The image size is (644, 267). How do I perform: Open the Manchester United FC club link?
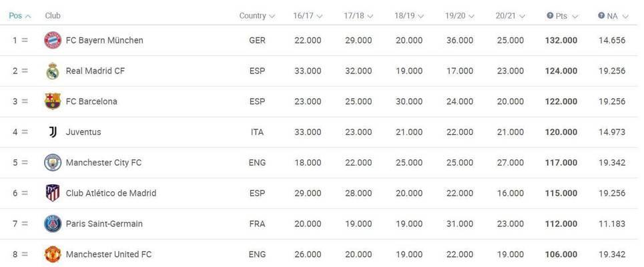point(109,254)
